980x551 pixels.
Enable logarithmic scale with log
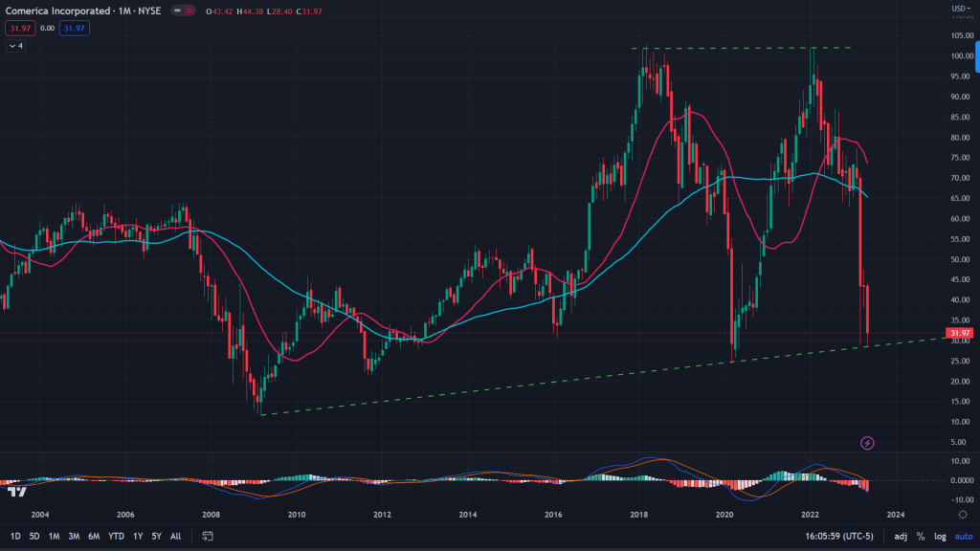[939, 537]
